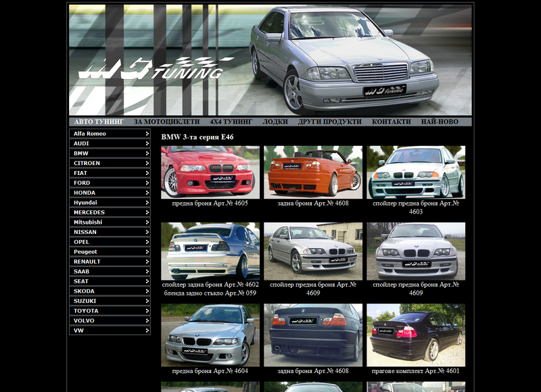541x392 pixels.
Task: Select ЛОДКИ in the navigation bar
Action: 275,122
